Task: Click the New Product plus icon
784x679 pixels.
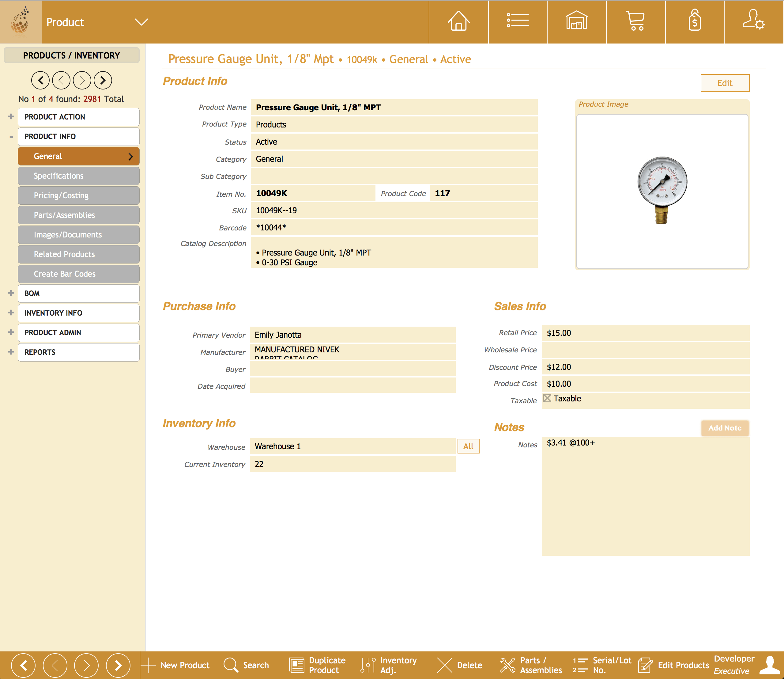Action: (x=148, y=665)
